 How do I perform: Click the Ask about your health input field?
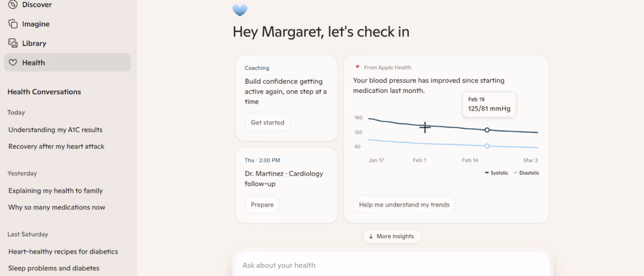point(392,265)
